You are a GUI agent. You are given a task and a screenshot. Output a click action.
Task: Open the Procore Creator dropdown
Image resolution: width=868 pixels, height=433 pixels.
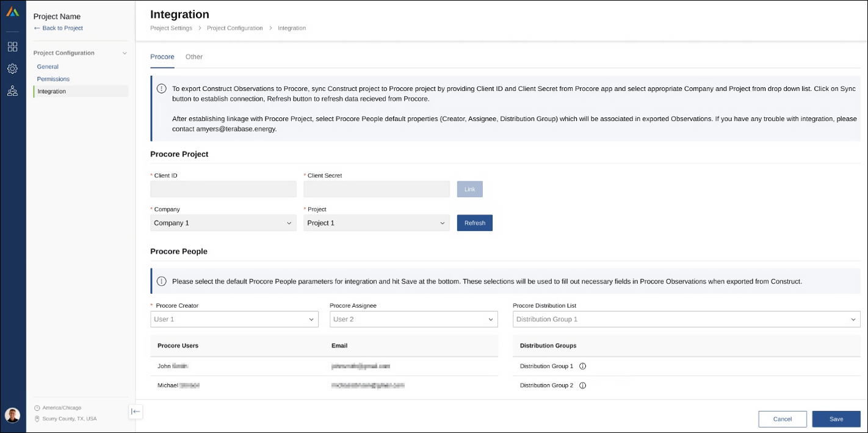point(234,319)
